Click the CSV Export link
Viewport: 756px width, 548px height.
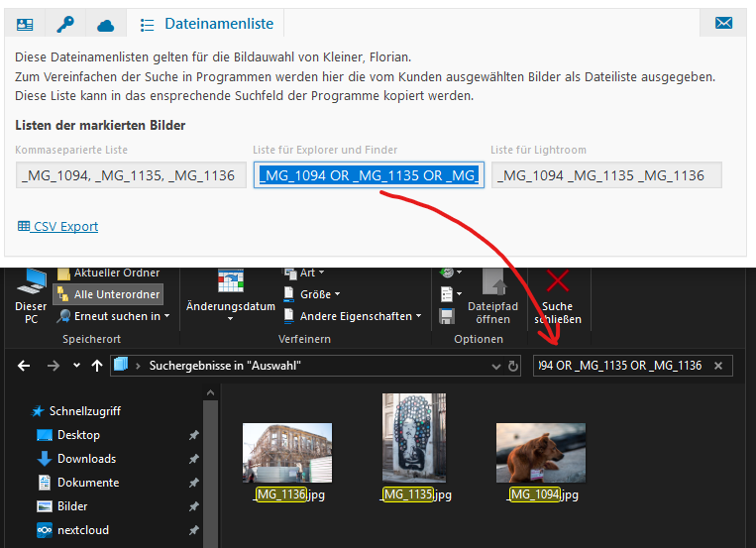(58, 226)
